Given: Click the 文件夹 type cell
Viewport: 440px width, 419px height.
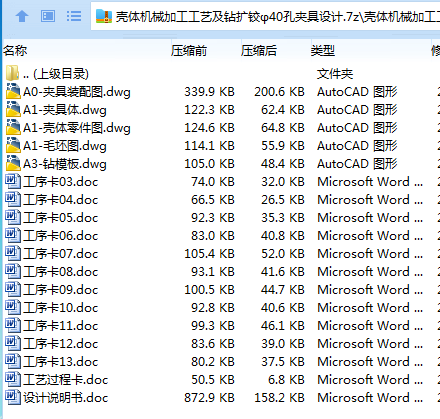Looking at the screenshot, I should [335, 74].
